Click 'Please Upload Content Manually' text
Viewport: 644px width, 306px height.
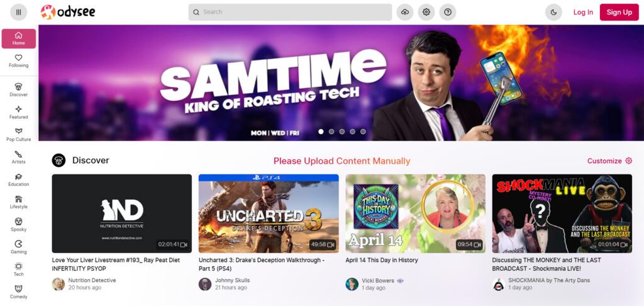[x=341, y=161]
